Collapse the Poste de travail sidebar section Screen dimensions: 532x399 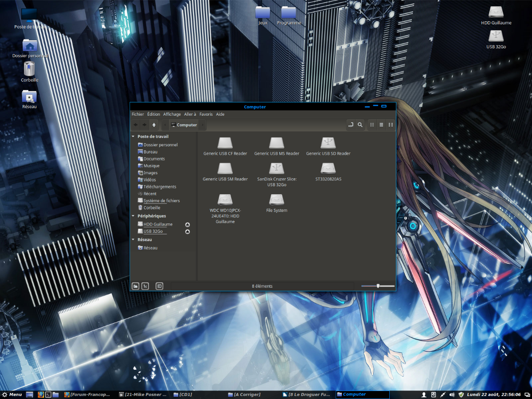tap(133, 137)
